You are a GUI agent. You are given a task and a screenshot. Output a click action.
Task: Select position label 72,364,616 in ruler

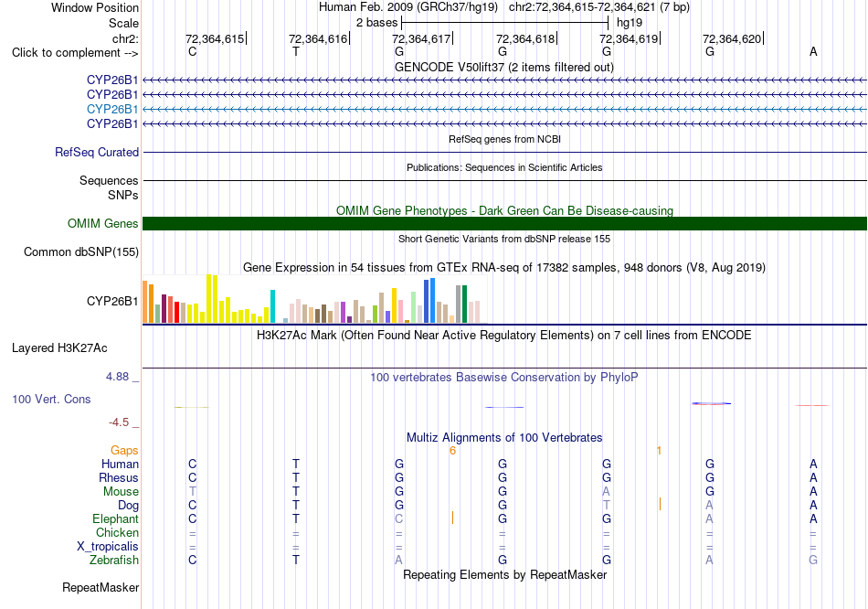318,38
